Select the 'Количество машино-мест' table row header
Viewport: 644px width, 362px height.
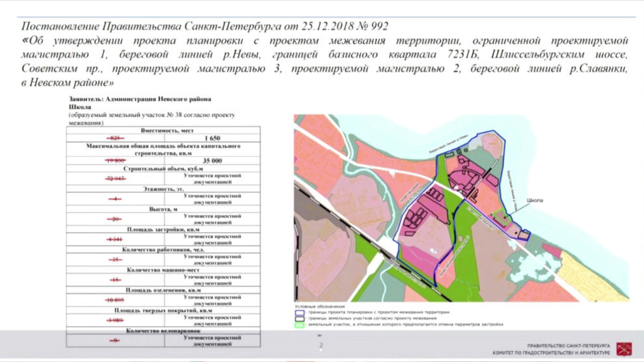[163, 270]
